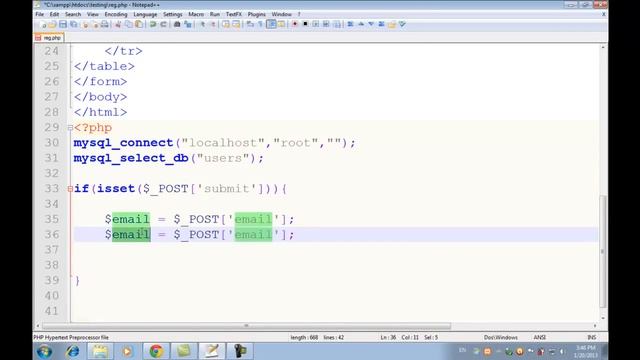Click the vertical scrollbar up arrow
This screenshot has height=360, width=640.
603,48
